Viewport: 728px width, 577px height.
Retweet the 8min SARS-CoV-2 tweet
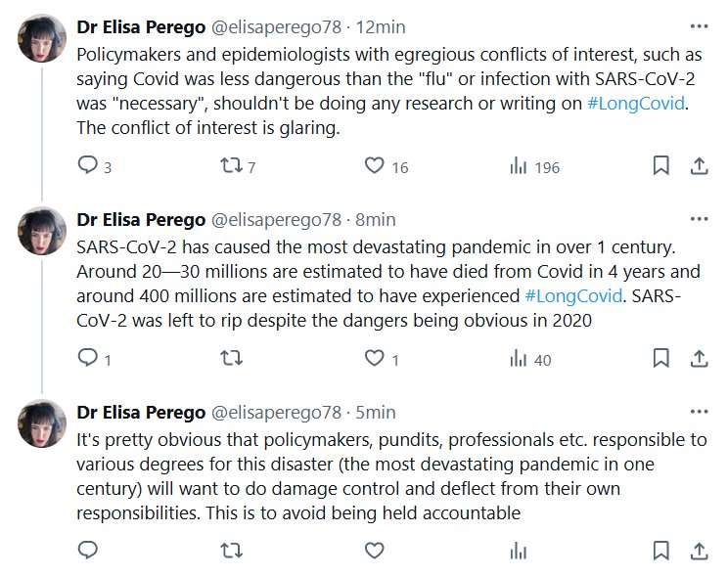(x=232, y=359)
